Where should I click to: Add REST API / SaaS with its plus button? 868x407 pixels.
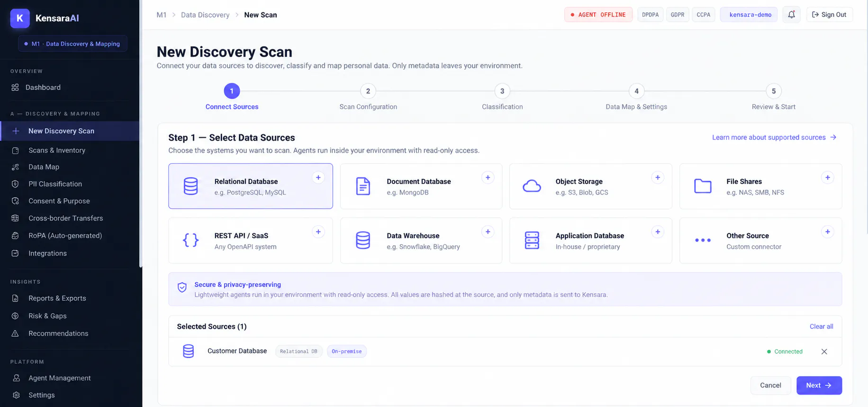coord(318,231)
